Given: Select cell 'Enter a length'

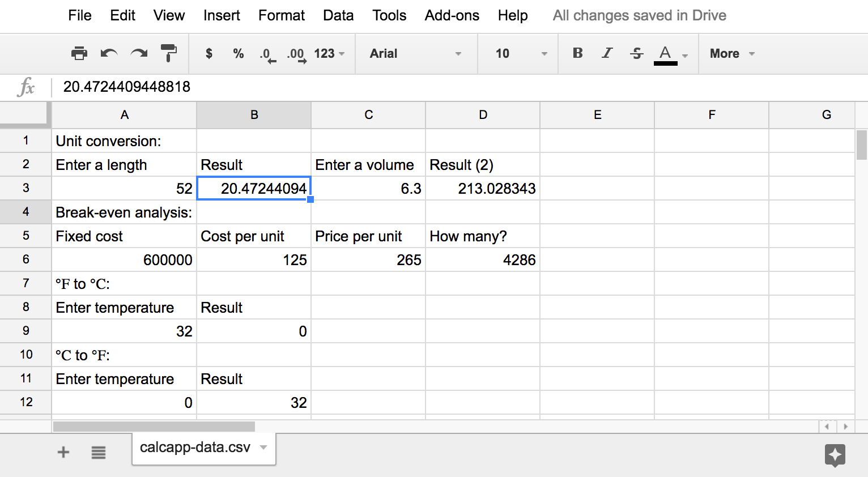Looking at the screenshot, I should pyautogui.click(x=124, y=164).
